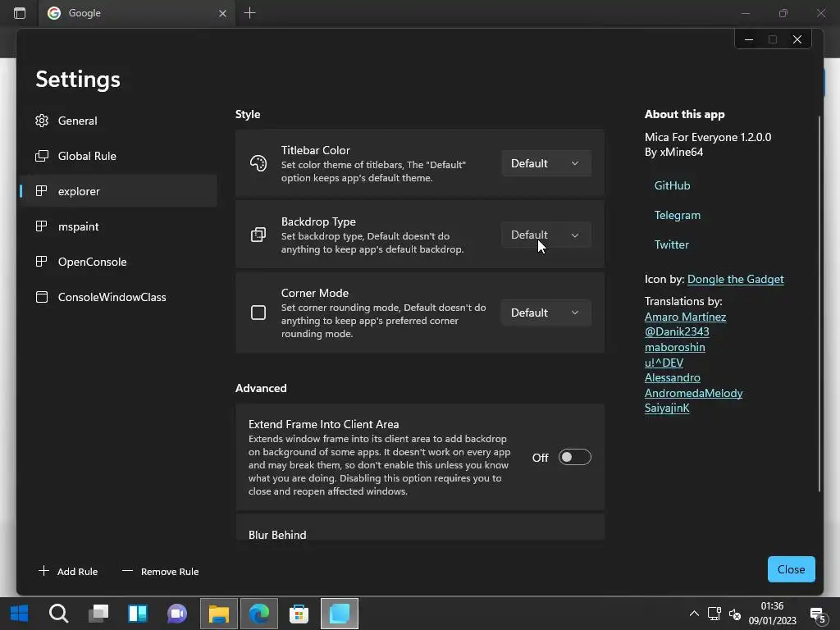The width and height of the screenshot is (840, 630).
Task: Open the SaiyajinK link
Action: pyautogui.click(x=667, y=409)
